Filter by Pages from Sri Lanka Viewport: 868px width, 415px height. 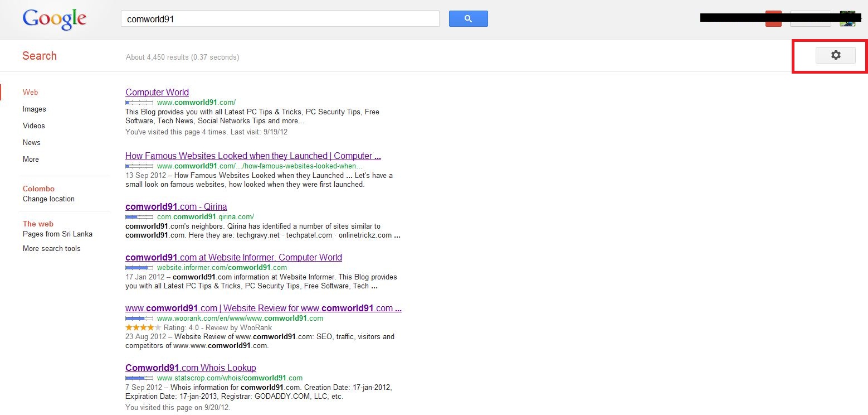click(x=57, y=234)
